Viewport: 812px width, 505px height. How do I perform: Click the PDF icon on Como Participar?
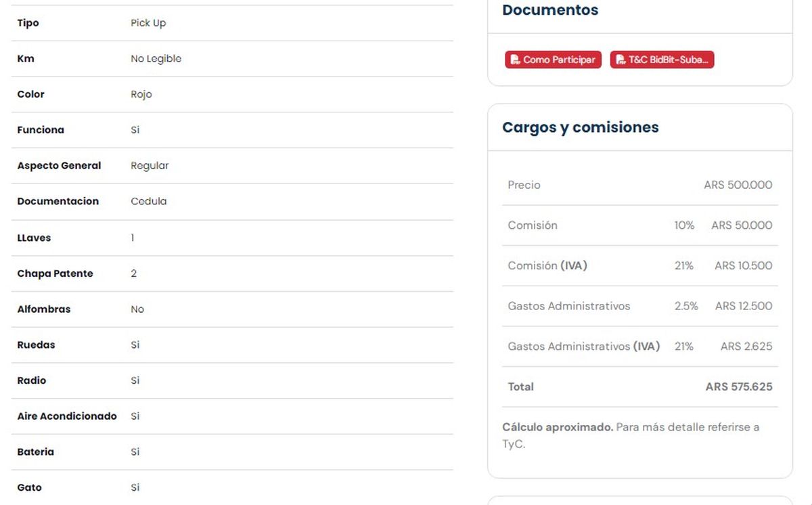click(x=515, y=60)
